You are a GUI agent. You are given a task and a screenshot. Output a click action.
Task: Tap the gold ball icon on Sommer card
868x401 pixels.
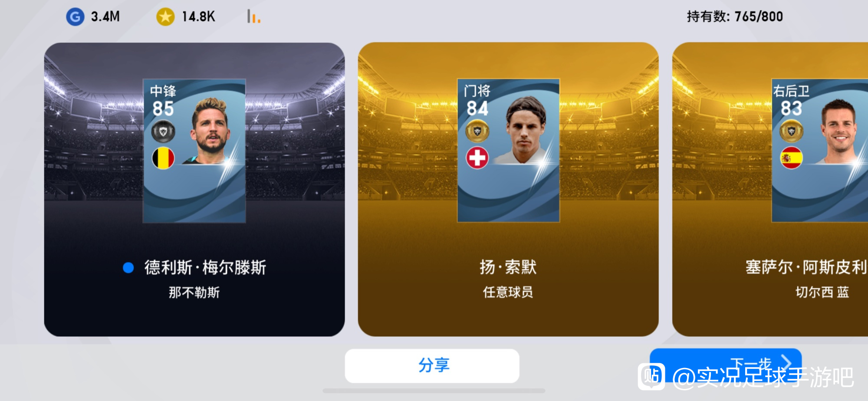click(477, 131)
